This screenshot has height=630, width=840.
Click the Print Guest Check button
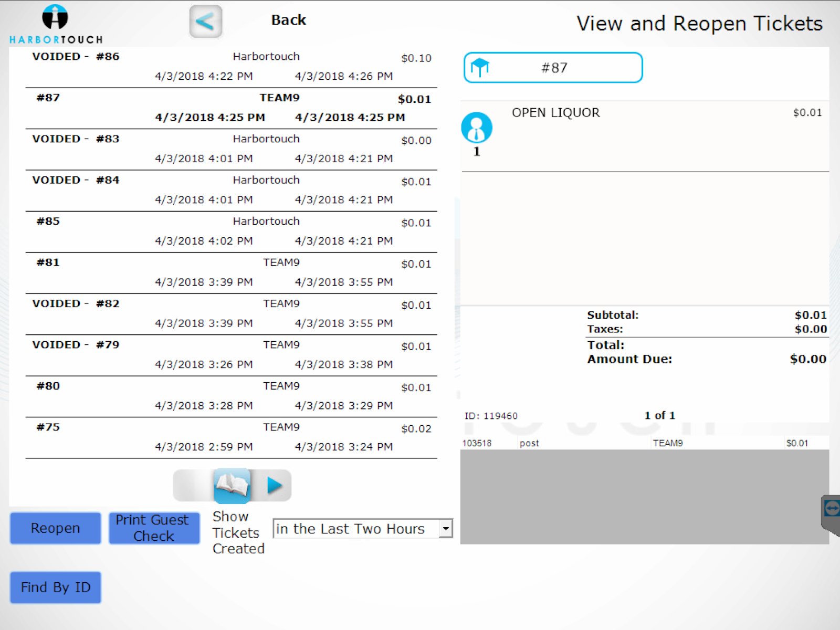point(154,528)
